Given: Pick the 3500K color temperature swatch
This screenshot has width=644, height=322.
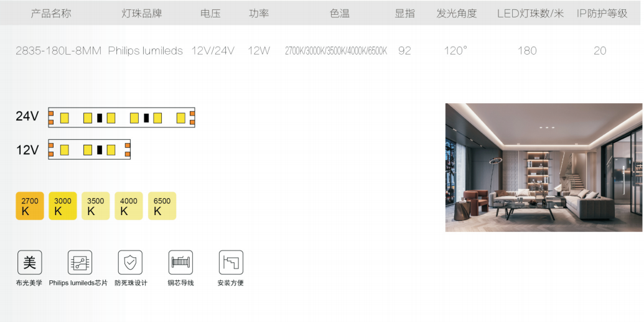Looking at the screenshot, I should tap(96, 206).
